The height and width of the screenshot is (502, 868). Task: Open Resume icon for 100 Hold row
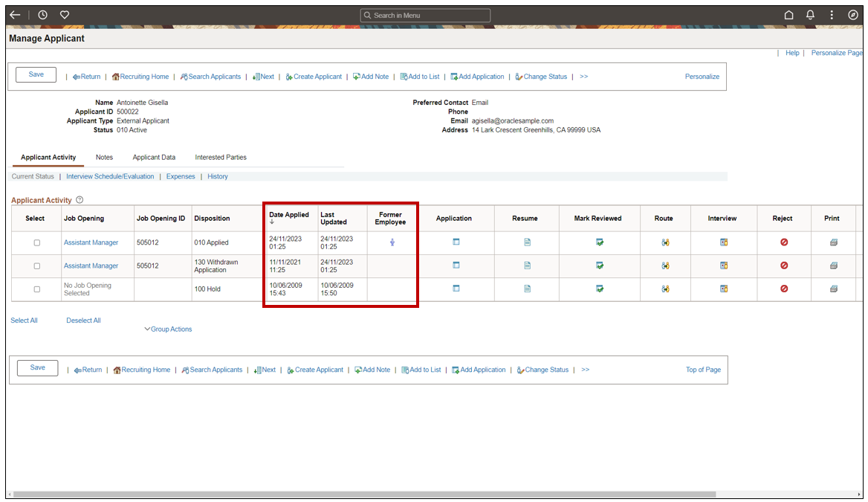point(528,289)
